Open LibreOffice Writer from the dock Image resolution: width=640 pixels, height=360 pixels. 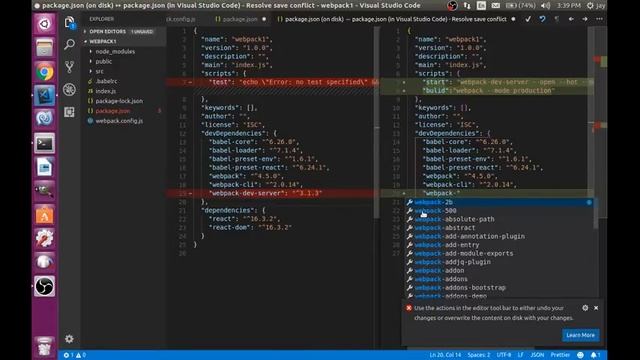click(x=44, y=167)
